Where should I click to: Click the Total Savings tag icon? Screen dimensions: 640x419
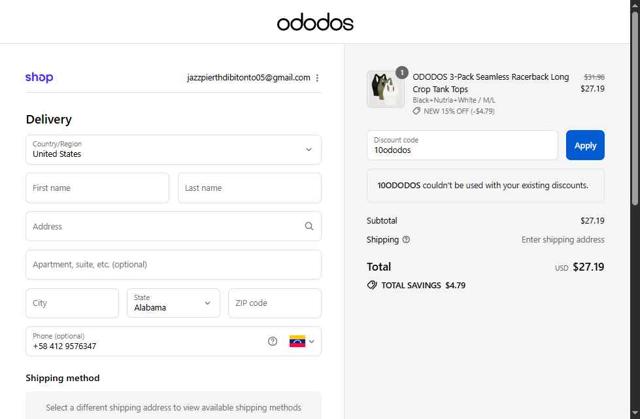click(x=372, y=285)
